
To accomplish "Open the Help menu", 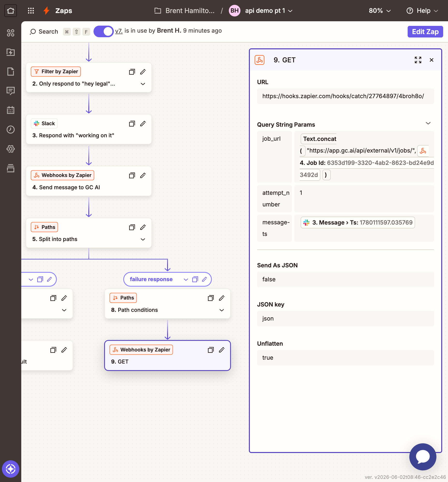I will click(x=422, y=11).
